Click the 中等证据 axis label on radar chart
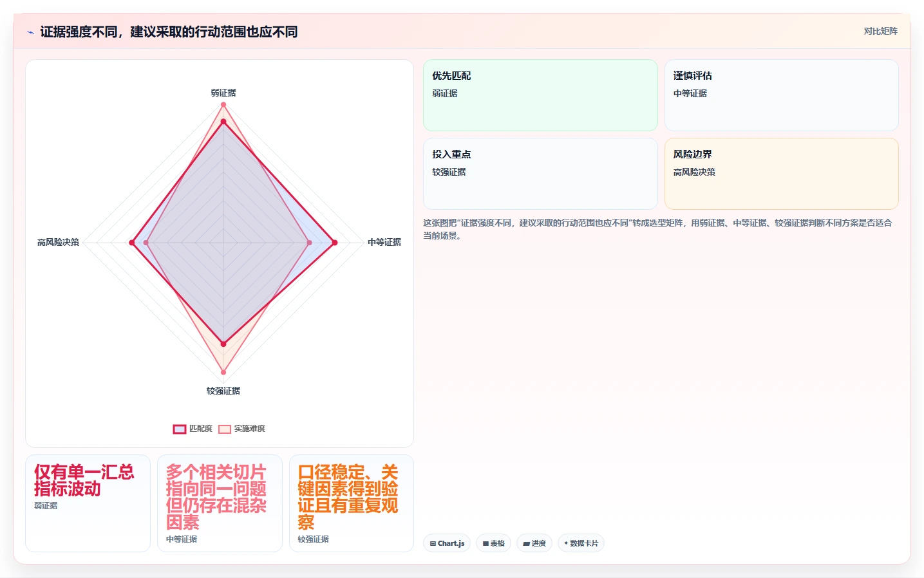Image resolution: width=924 pixels, height=578 pixels. (x=384, y=242)
